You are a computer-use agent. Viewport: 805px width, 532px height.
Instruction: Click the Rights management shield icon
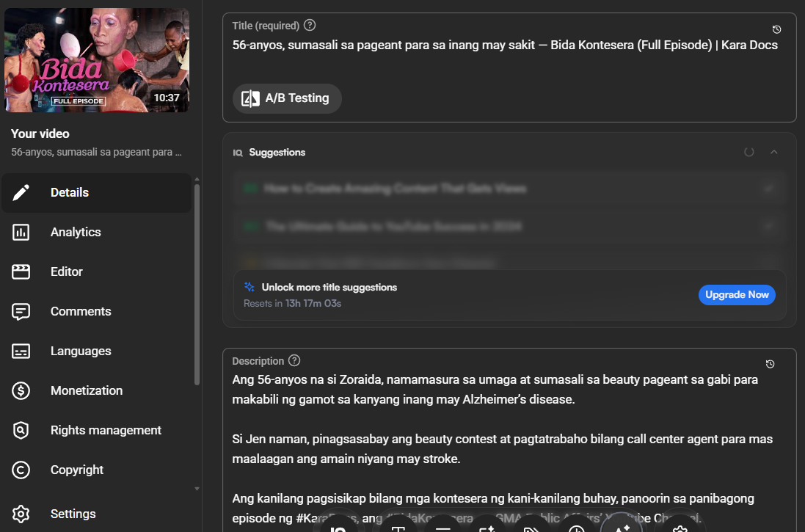[21, 430]
